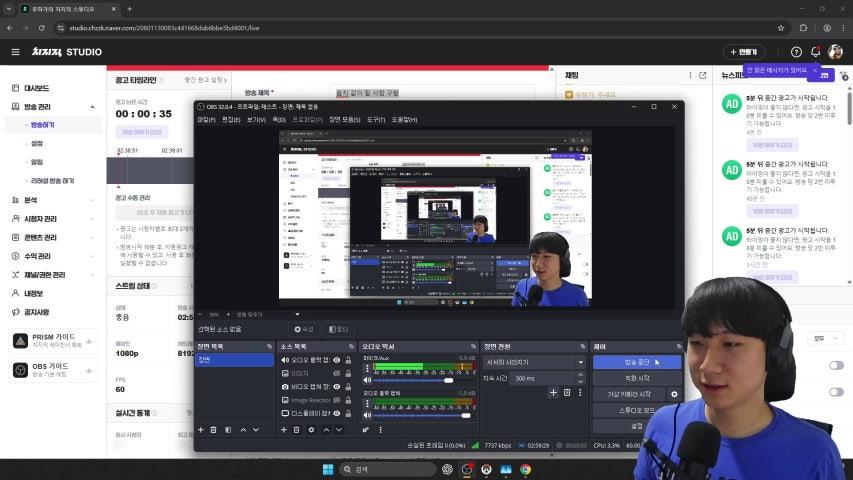Open transition properties three-dot menu
Viewport: 853px width, 480px height.
point(580,392)
